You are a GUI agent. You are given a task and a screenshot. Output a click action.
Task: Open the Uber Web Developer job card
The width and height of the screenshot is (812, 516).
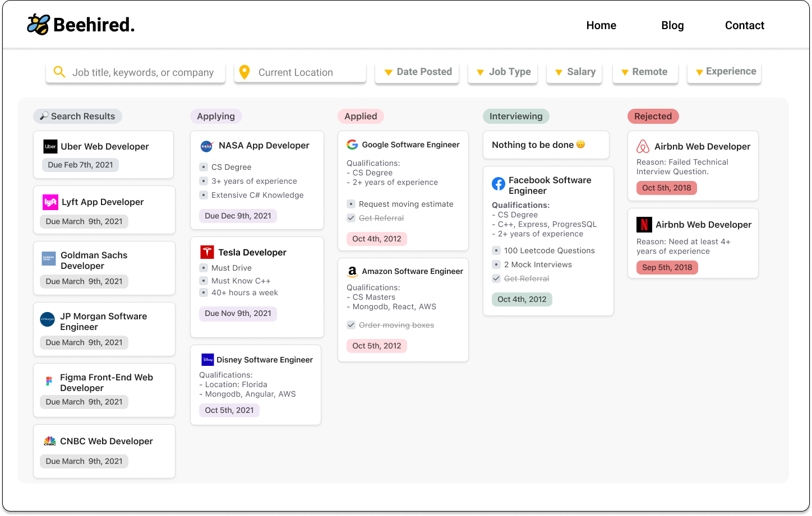coord(104,154)
